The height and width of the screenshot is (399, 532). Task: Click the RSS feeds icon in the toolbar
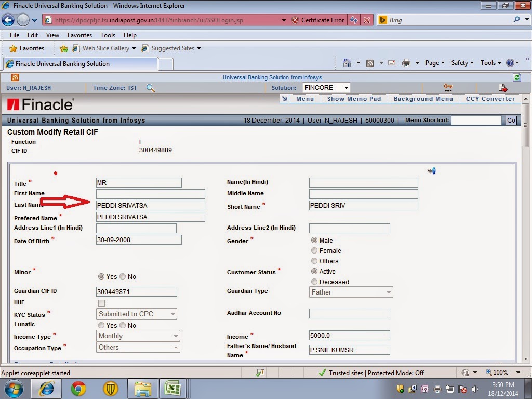[370, 62]
